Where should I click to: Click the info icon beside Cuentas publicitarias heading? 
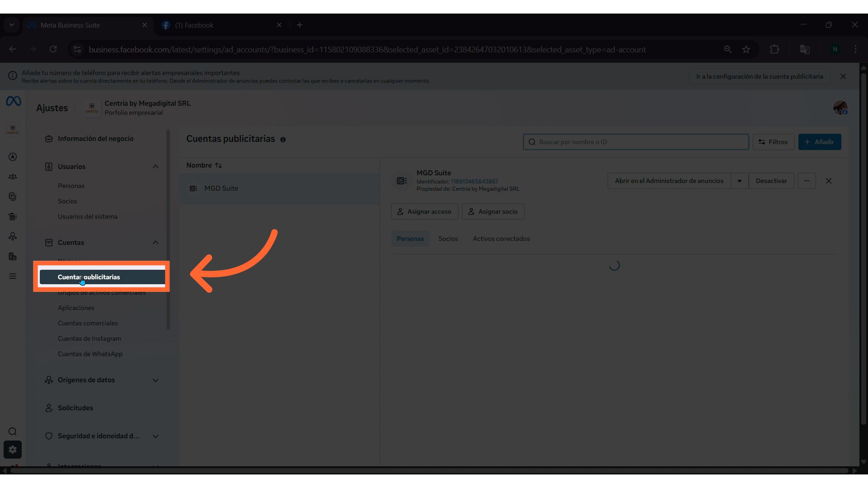tap(283, 140)
